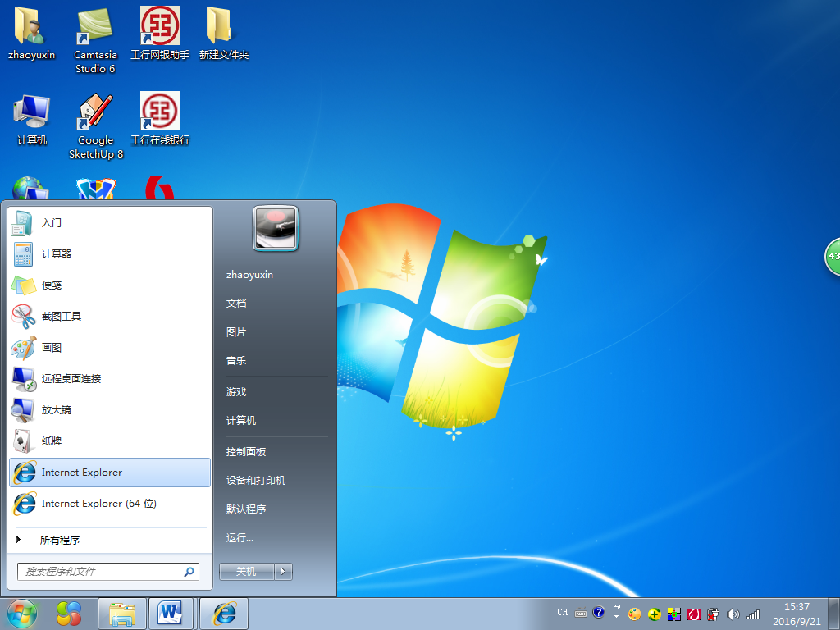
Task: Open 便笺 sticky notes
Action: pos(110,285)
